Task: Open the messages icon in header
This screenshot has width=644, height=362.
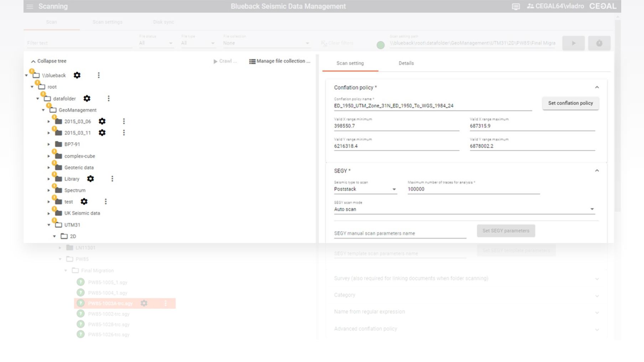Action: click(x=515, y=6)
